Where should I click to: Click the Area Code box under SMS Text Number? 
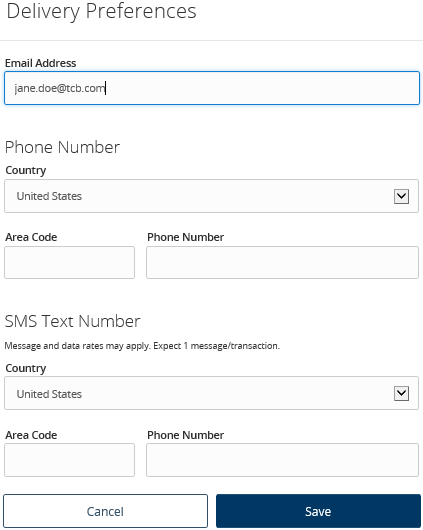click(x=69, y=460)
